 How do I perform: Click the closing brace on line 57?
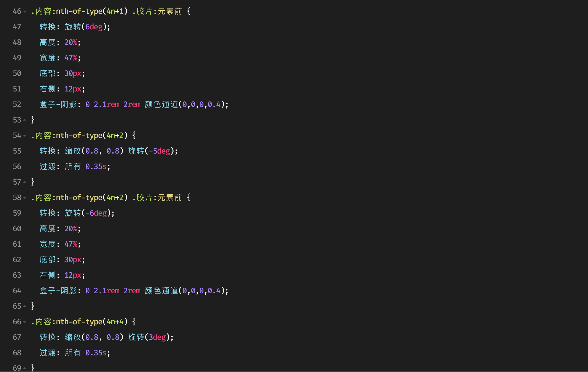[x=33, y=182]
